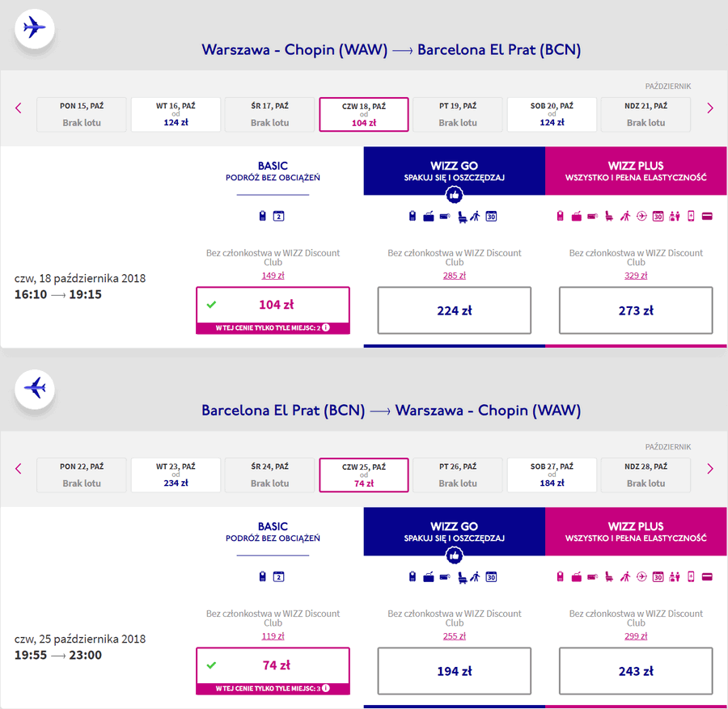Select the outbound BASIC fare 104 zł
The height and width of the screenshot is (709, 728).
tap(273, 310)
